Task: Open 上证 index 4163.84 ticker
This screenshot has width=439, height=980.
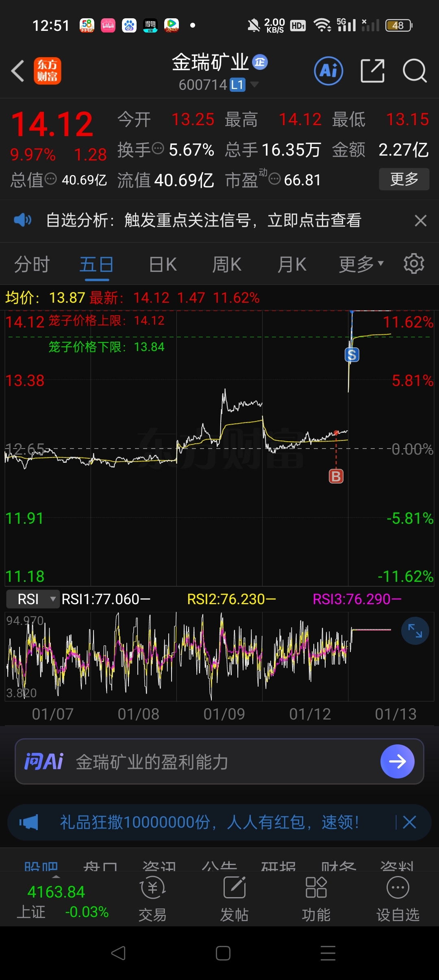Action: [x=63, y=902]
